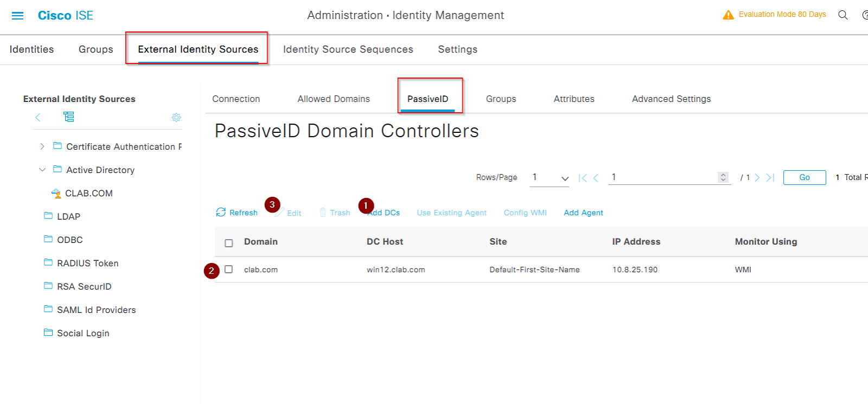Viewport: 868px width, 404px height.
Task: Select the ODBC tree item
Action: 70,240
